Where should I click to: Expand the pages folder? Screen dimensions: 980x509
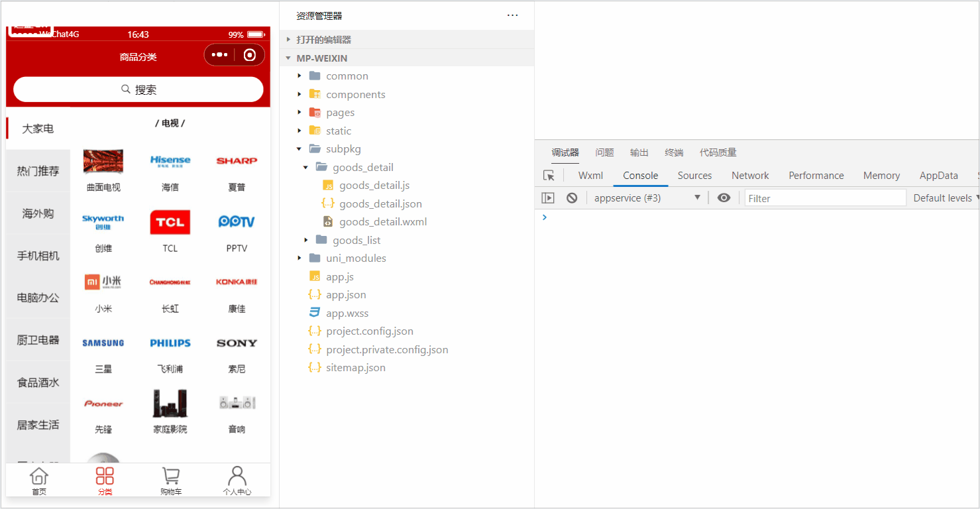pos(299,113)
